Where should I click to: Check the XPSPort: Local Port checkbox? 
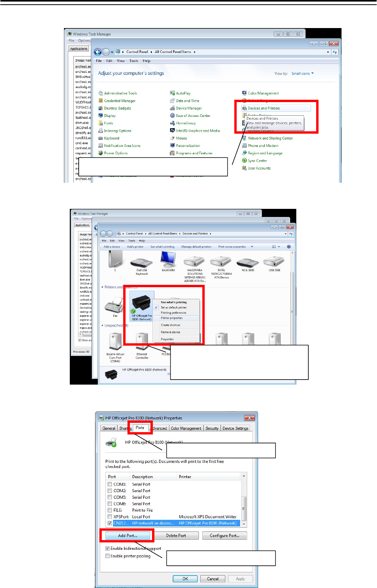point(110,517)
